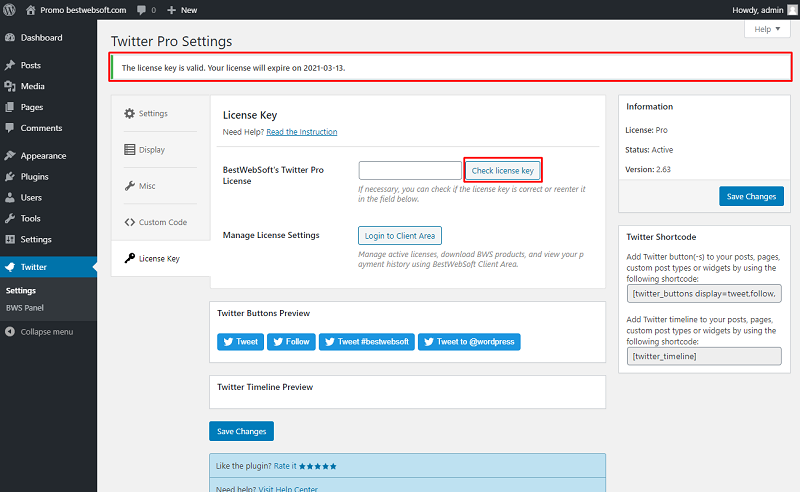The height and width of the screenshot is (492, 800).
Task: Click the license valid notice text
Action: [233, 68]
